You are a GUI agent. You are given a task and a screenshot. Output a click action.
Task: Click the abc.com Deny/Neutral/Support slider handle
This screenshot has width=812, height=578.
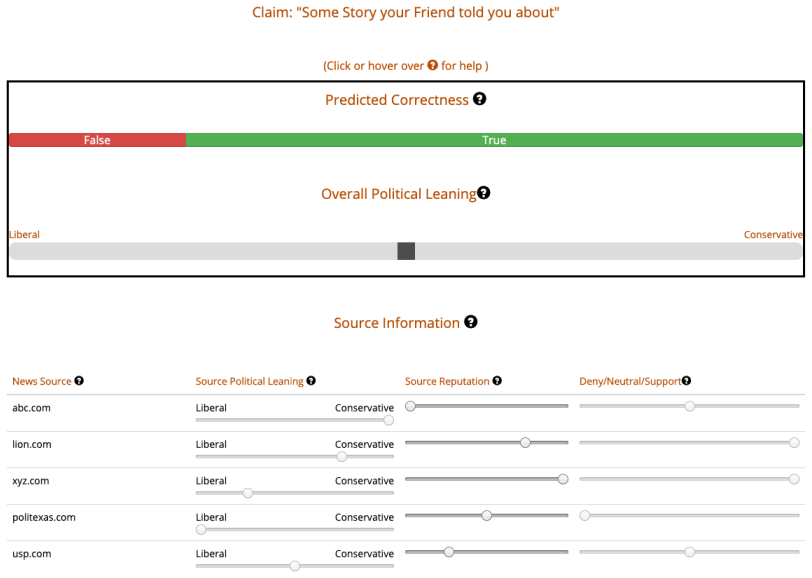689,406
